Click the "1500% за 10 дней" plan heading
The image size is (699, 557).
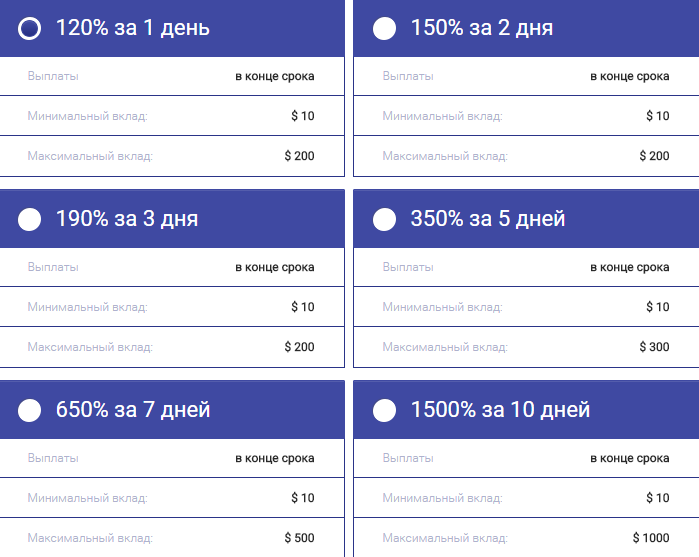500,410
